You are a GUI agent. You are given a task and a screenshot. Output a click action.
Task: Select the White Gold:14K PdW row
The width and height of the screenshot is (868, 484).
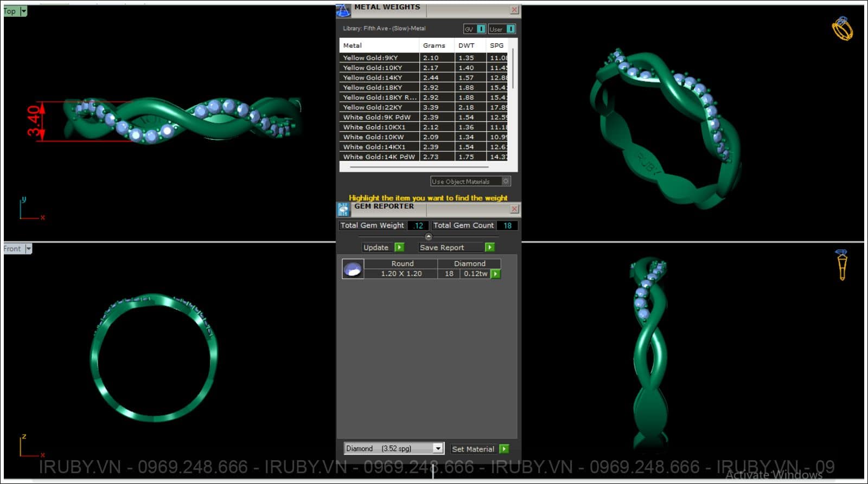[x=424, y=157]
